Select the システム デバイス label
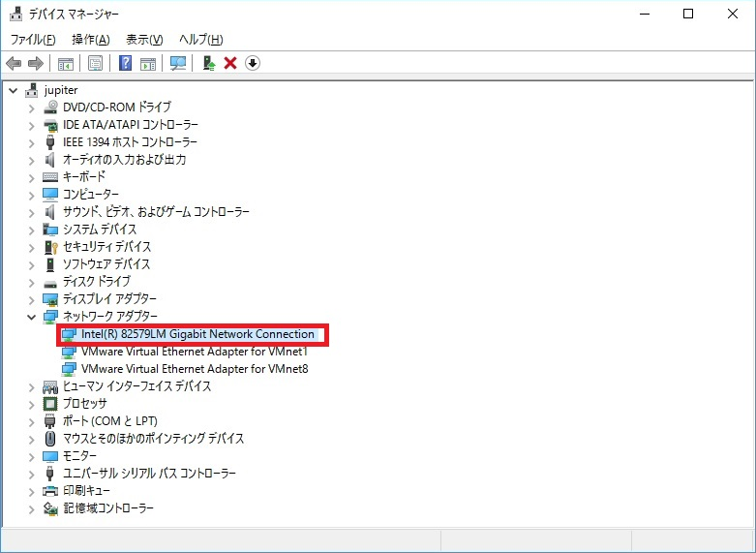This screenshot has height=553, width=756. (100, 230)
